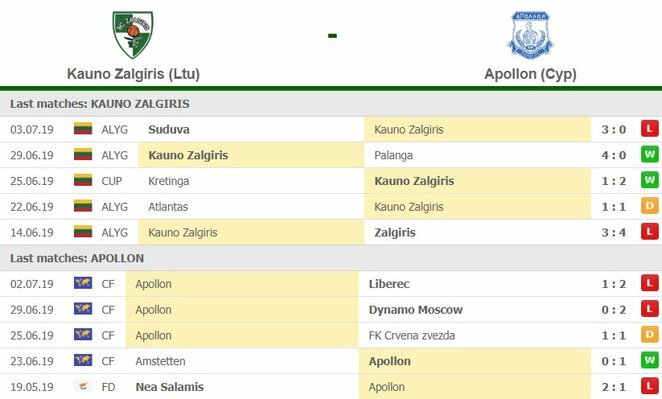Open the Kauno Zalgiris (Ltu) team title
This screenshot has height=399, width=662.
(133, 74)
